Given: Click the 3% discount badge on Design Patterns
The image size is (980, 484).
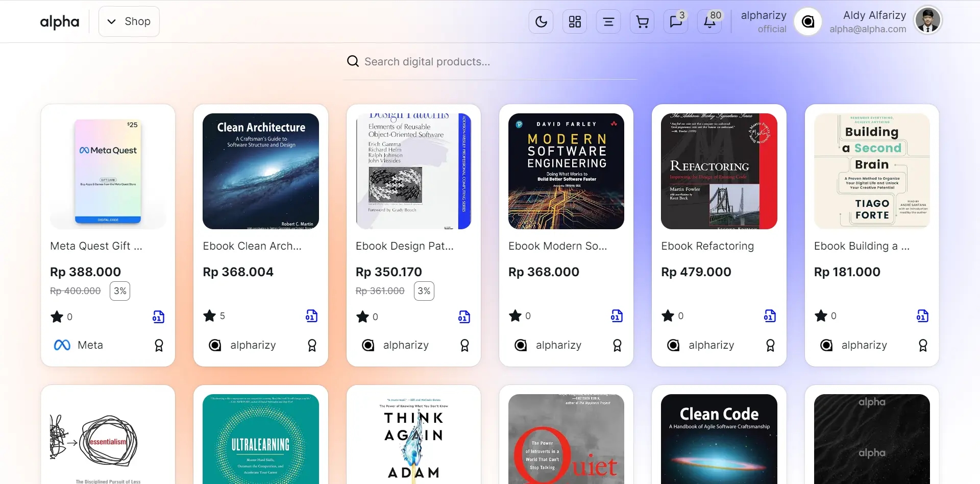Looking at the screenshot, I should [424, 291].
